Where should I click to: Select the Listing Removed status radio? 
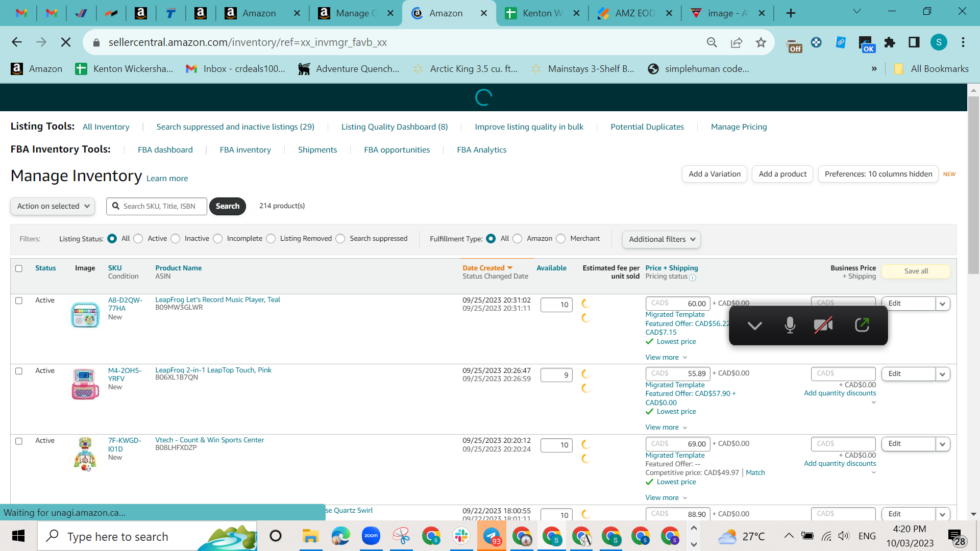coord(271,239)
